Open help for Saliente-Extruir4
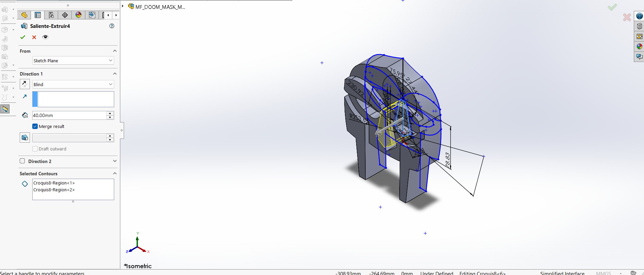The width and height of the screenshot is (644, 275). [x=112, y=26]
